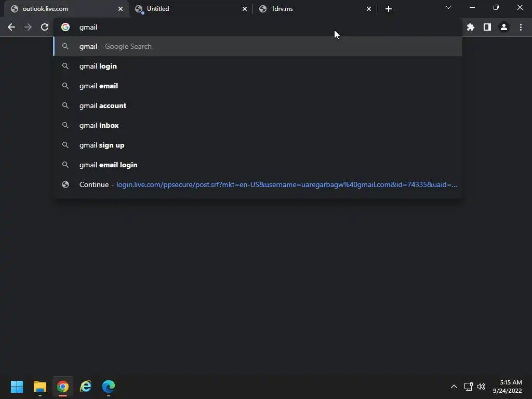The width and height of the screenshot is (532, 399).
Task: Close the outlook.live.com tab
Action: [121, 9]
